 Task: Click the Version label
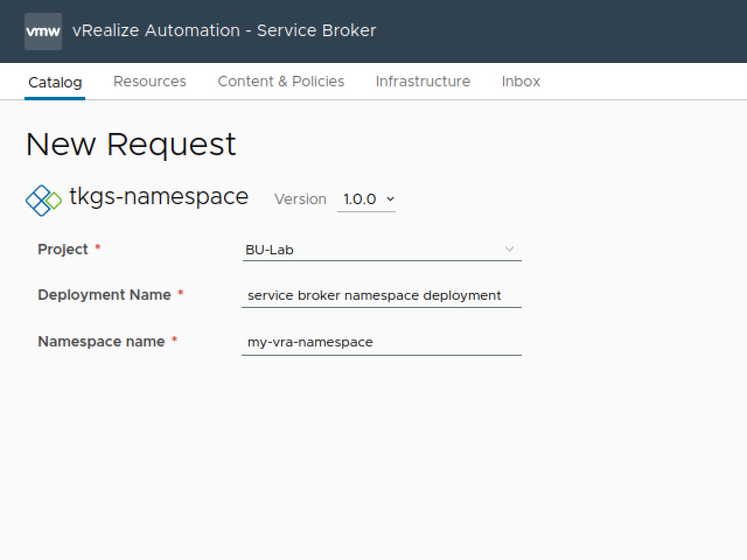click(300, 199)
